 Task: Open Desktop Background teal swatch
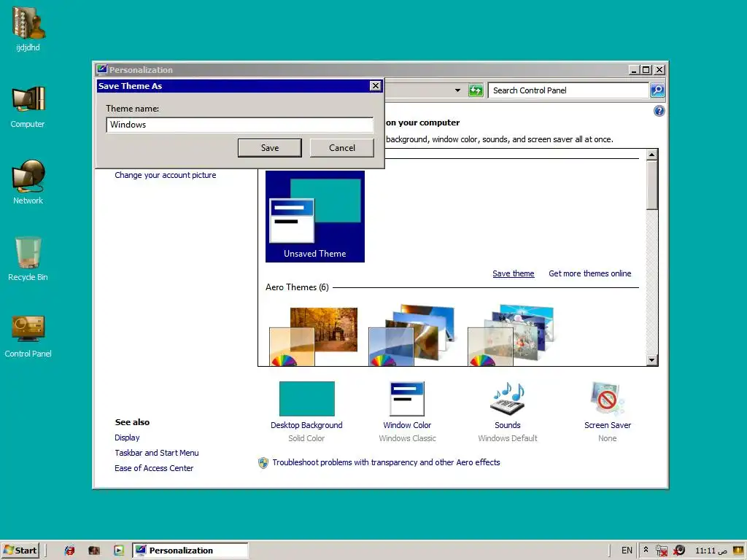(x=307, y=399)
